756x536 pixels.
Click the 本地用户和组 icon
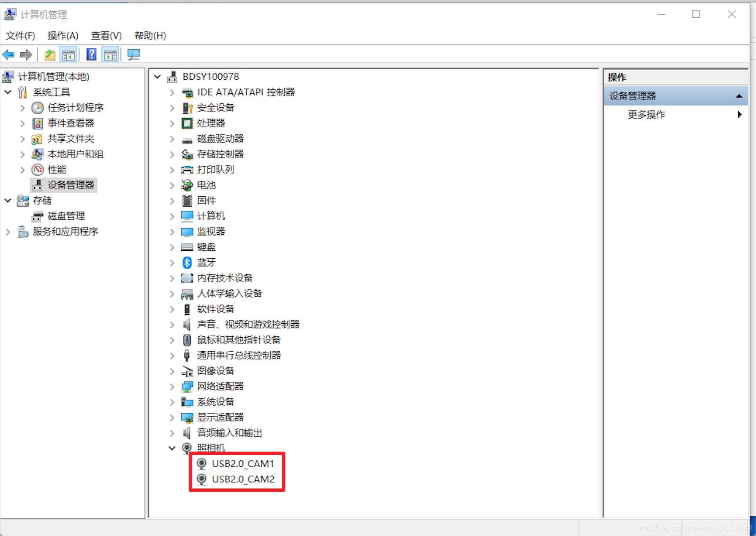38,154
